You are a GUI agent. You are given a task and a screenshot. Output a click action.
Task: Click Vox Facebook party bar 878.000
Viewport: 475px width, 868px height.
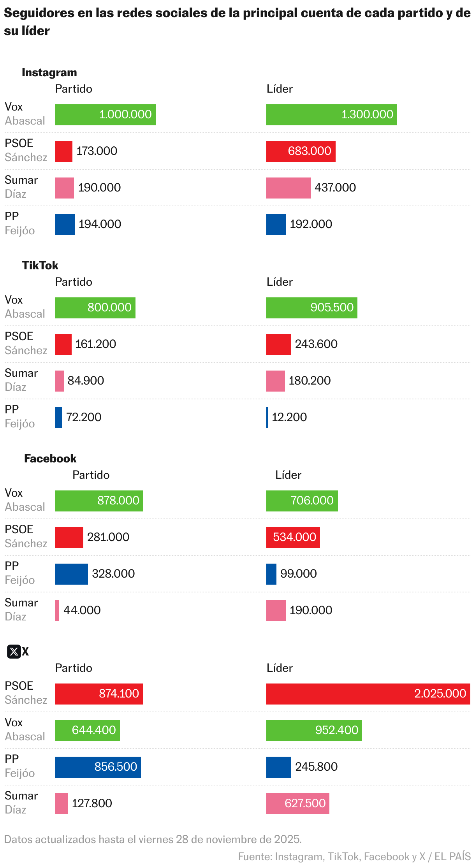tap(99, 501)
